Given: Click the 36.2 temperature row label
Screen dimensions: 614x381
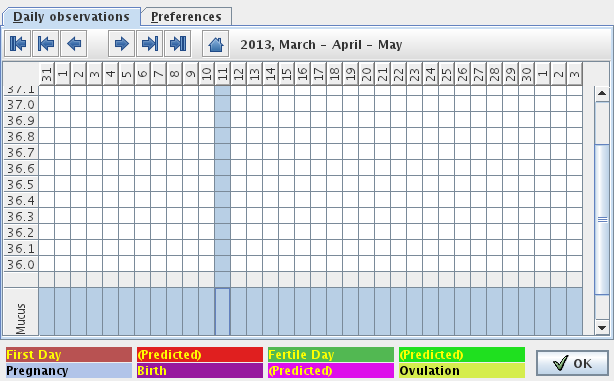Looking at the screenshot, I should coord(21,233).
